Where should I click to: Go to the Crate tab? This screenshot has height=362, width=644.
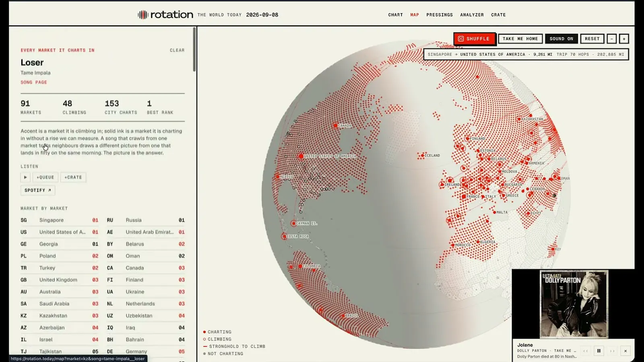(x=498, y=15)
